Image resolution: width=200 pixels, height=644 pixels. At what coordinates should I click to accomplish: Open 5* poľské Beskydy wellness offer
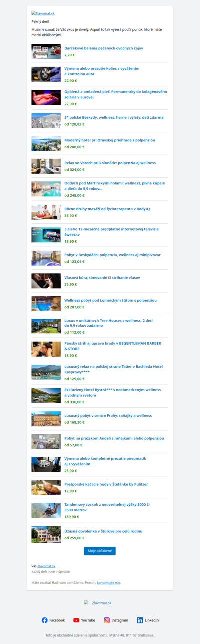coord(114,117)
